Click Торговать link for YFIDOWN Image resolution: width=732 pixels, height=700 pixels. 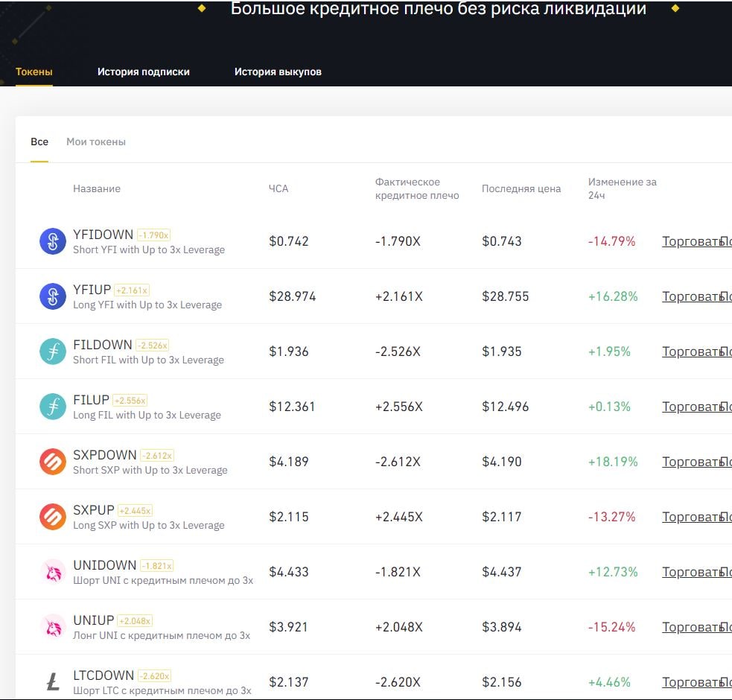coord(693,241)
